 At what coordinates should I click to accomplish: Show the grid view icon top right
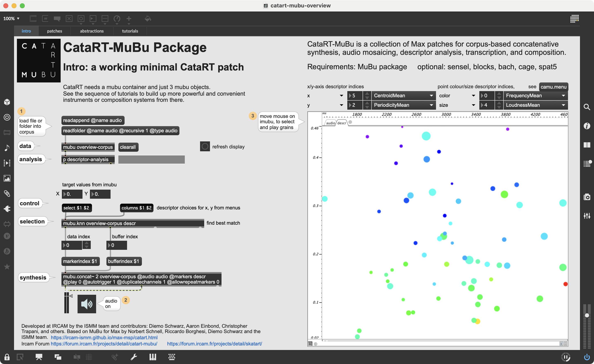574,19
